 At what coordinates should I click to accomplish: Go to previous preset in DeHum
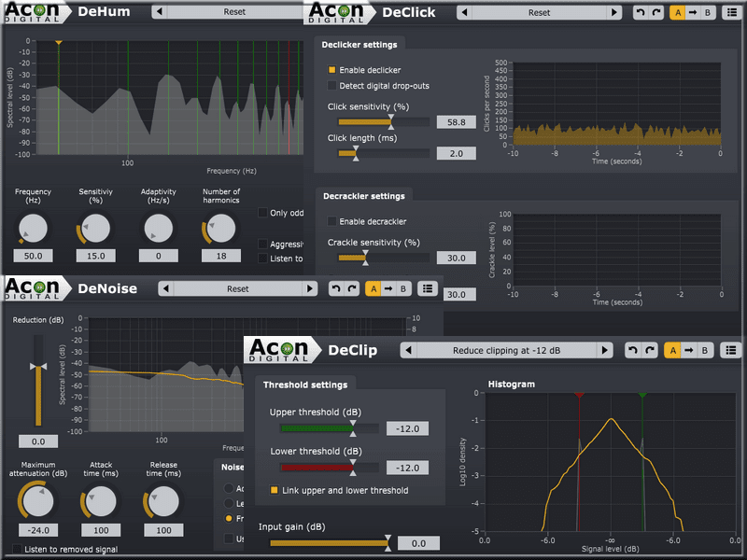point(160,12)
